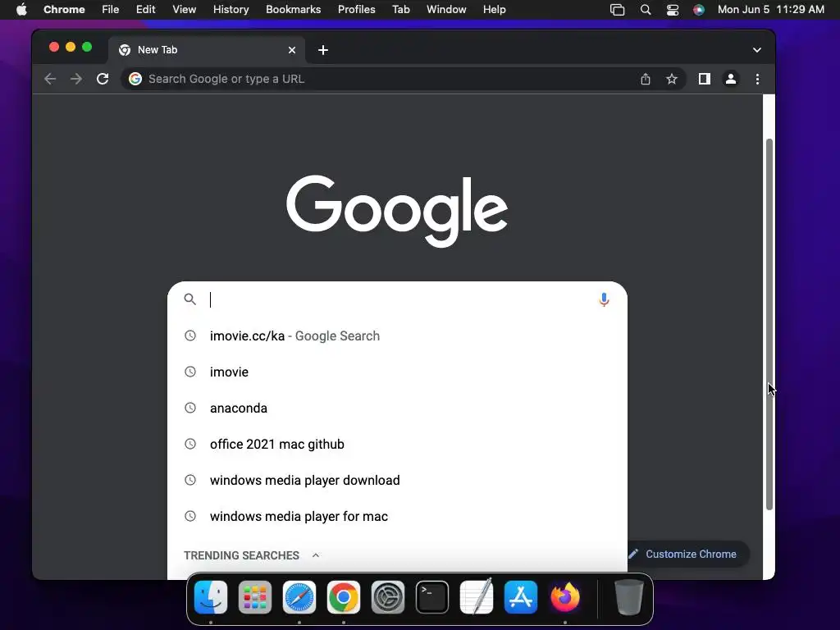This screenshot has width=840, height=630.
Task: Activate Siri from the menu bar
Action: [x=699, y=10]
